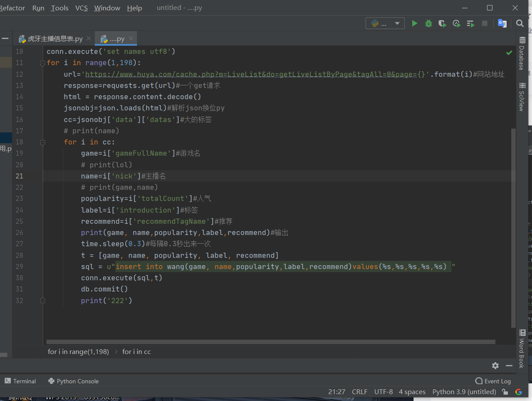This screenshot has height=401, width=532.
Task: Open the Python Console tool window
Action: [x=74, y=381]
